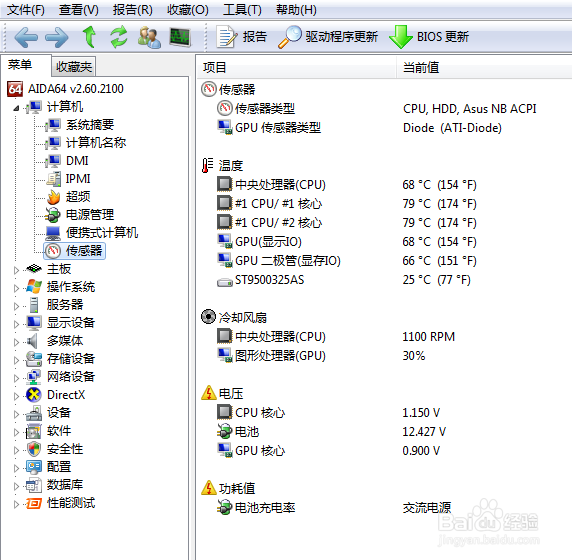Click the 安全性 shield icon
572x560 pixels.
click(x=34, y=449)
